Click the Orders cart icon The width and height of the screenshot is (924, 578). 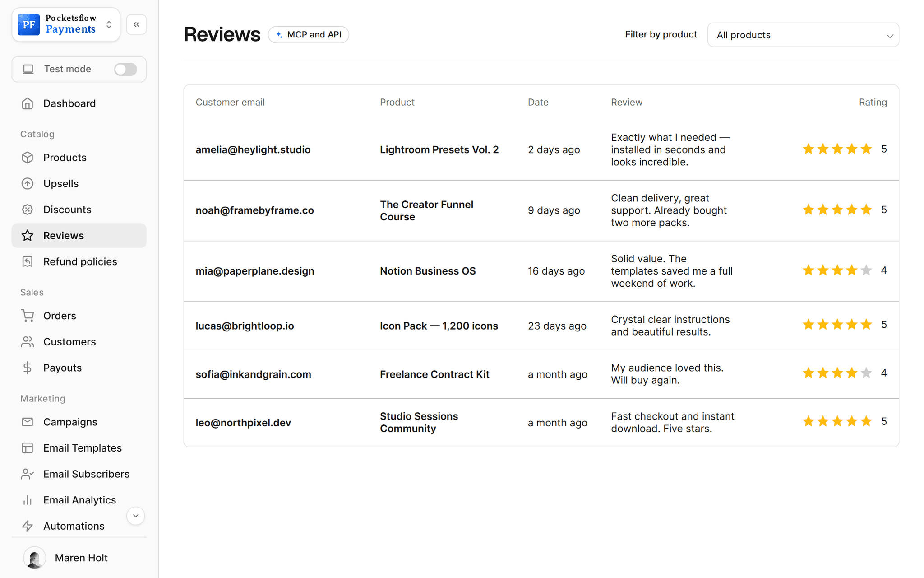click(x=28, y=316)
